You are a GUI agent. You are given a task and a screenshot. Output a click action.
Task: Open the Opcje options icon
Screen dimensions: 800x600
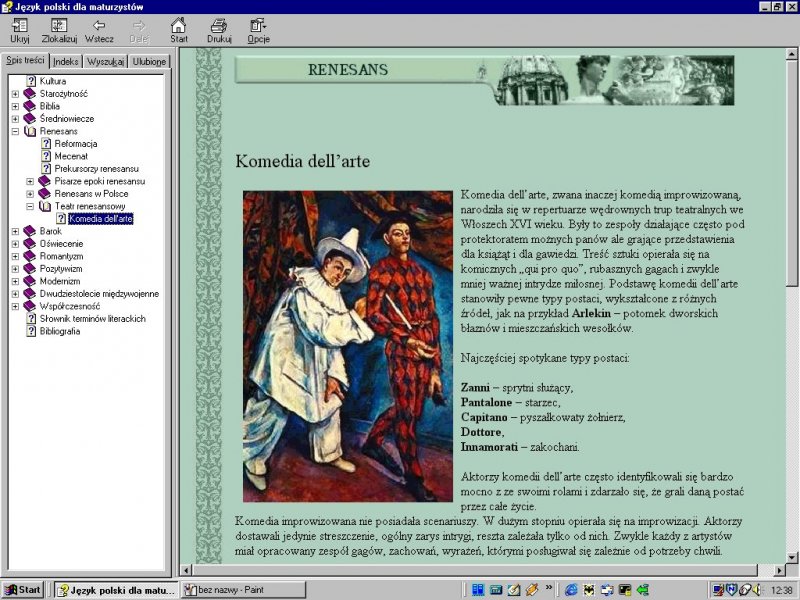click(x=258, y=26)
